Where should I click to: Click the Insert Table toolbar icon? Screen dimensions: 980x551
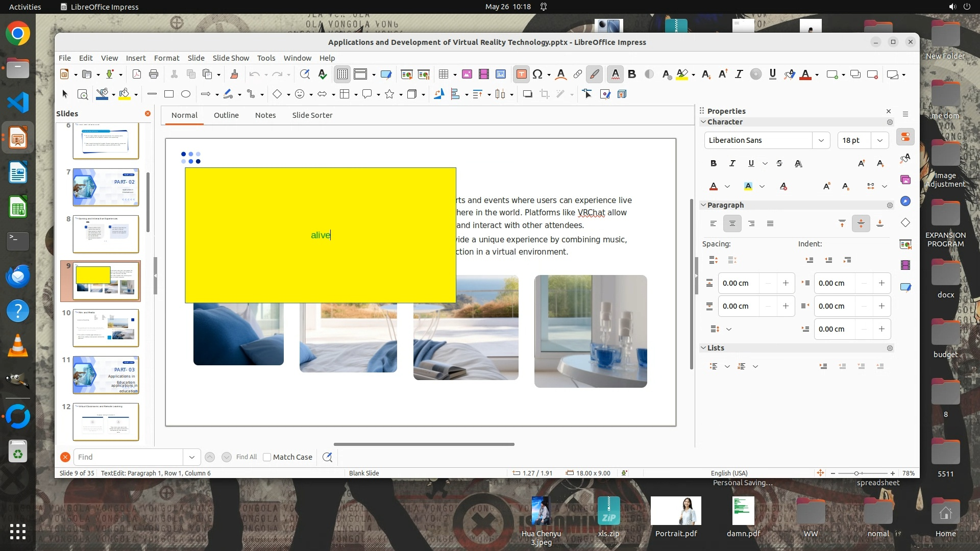(444, 74)
